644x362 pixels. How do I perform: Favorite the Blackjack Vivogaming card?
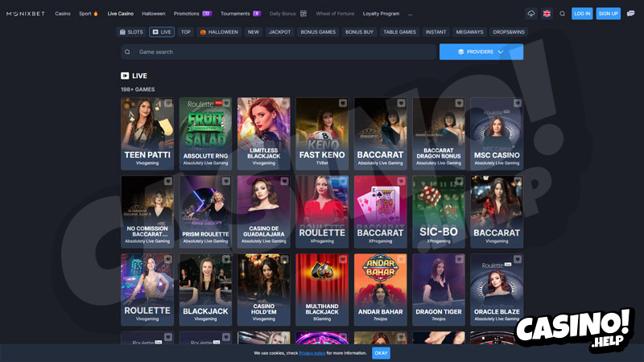click(226, 259)
